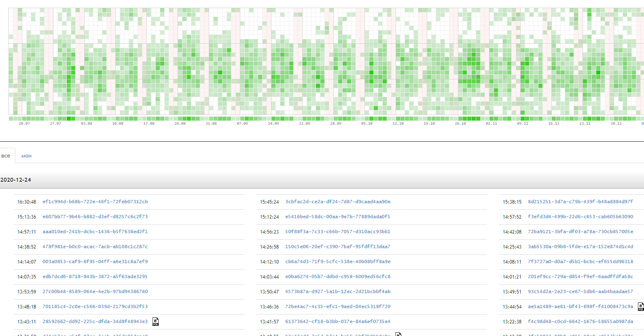Image resolution: width=644 pixels, height=336 pixels.
Task: Open link edb7dcd6-8718-843b-3872-a5f63ade3295
Action: pos(95,276)
